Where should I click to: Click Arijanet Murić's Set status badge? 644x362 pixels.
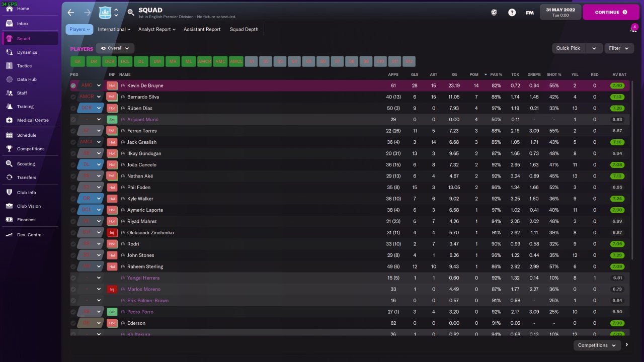[112, 120]
